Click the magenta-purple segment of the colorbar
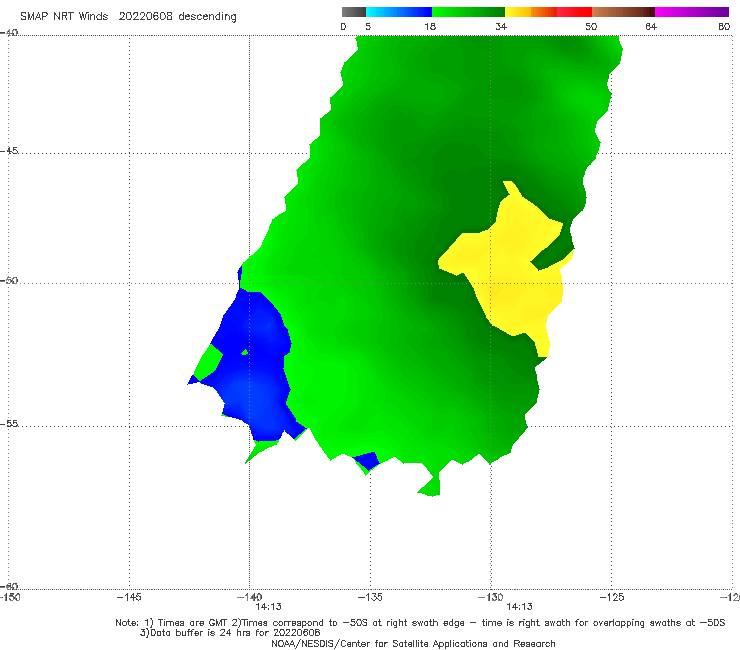Screen dimensions: 740x650 pos(692,12)
